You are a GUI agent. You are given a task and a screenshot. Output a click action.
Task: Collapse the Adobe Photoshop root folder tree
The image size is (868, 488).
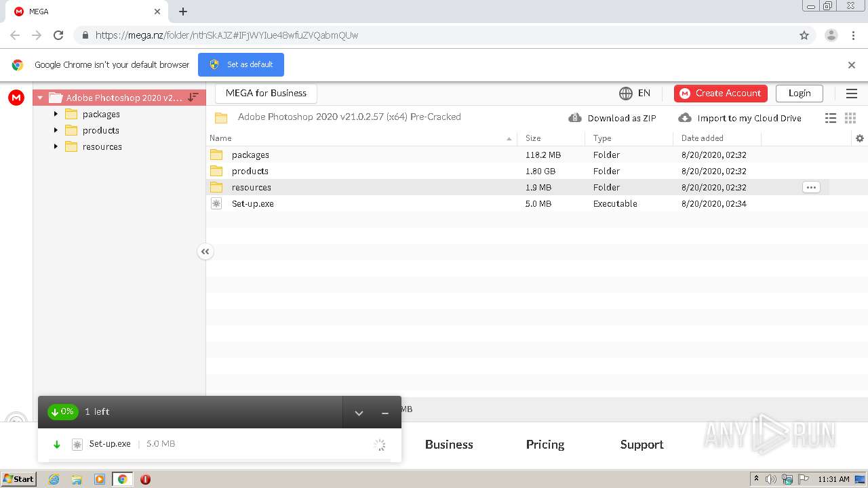(x=40, y=98)
